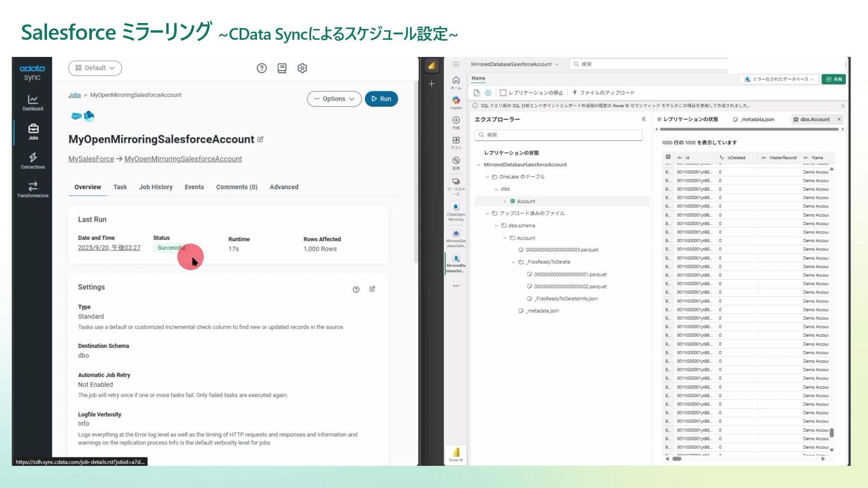Toggle the stop replication checkbox

coord(503,93)
